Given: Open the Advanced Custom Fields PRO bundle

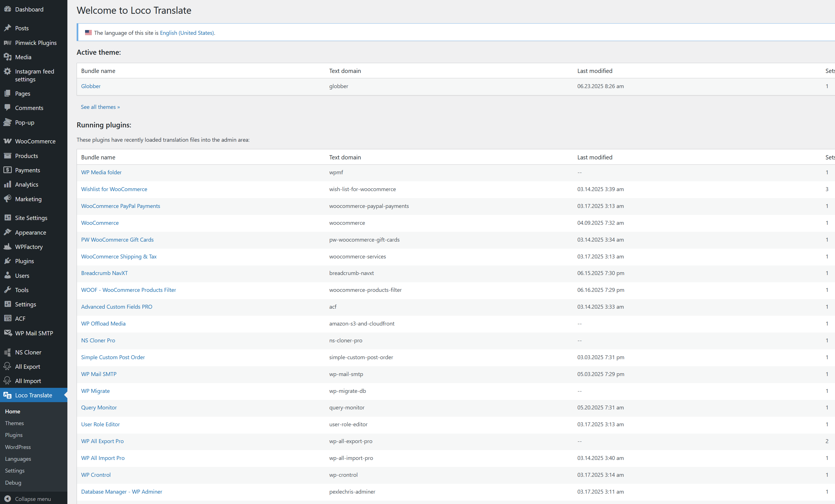Looking at the screenshot, I should click(x=117, y=306).
